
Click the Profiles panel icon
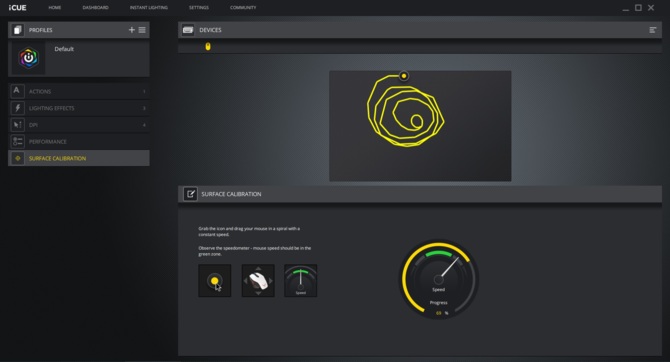tap(18, 30)
